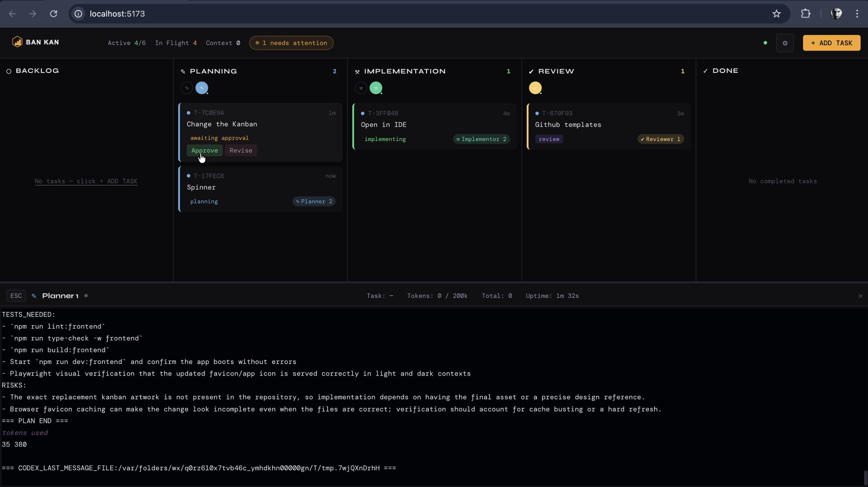Bookmark this page with the star icon
This screenshot has width=868, height=487.
(776, 14)
